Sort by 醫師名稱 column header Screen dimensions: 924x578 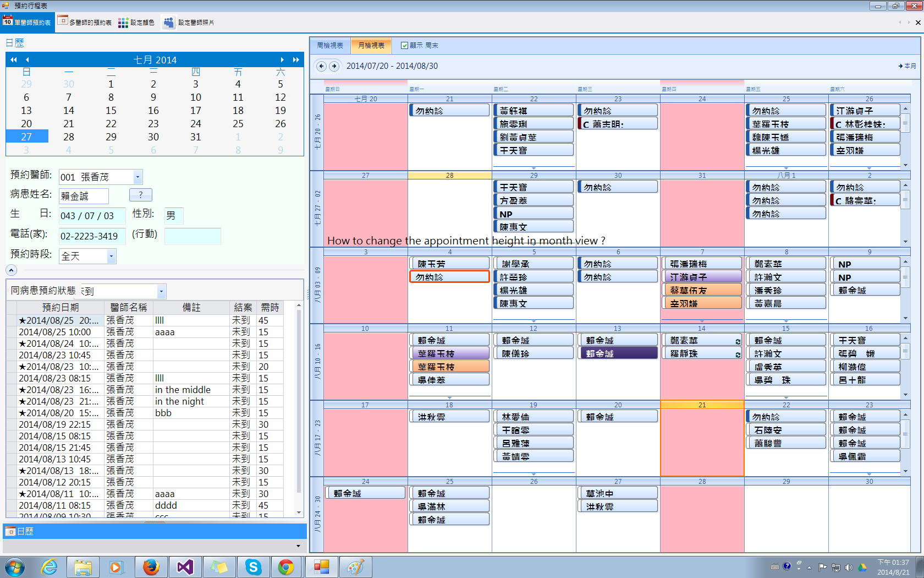coord(129,307)
